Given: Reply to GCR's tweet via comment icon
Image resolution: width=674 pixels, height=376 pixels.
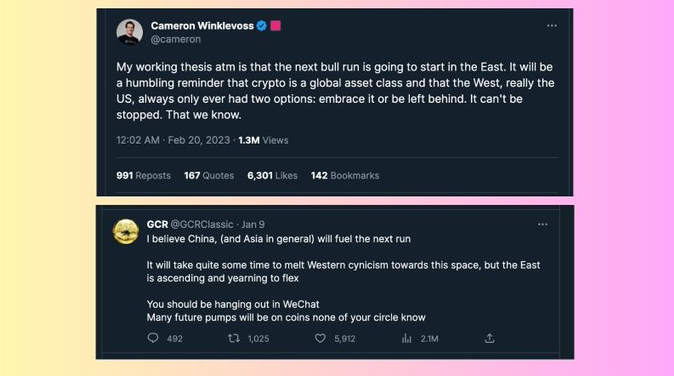Looking at the screenshot, I should pos(153,338).
